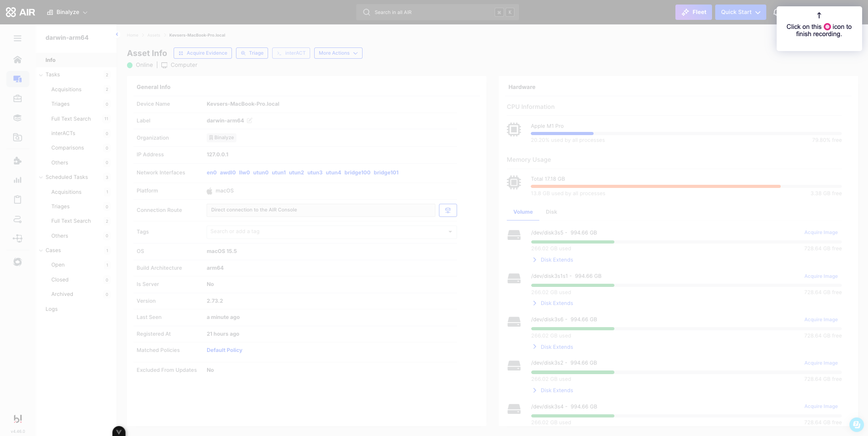Switch to the Disk tab
The height and width of the screenshot is (436, 868).
[551, 212]
